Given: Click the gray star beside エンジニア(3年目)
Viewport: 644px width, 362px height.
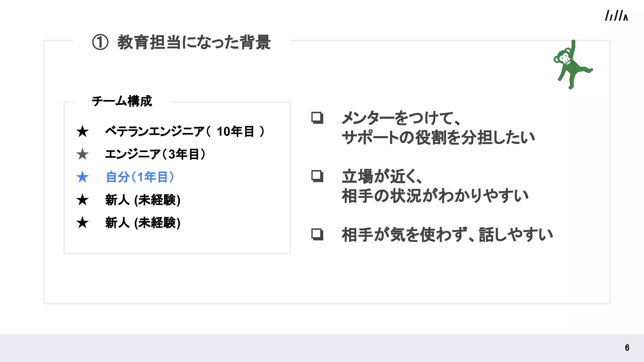Looking at the screenshot, I should (82, 154).
